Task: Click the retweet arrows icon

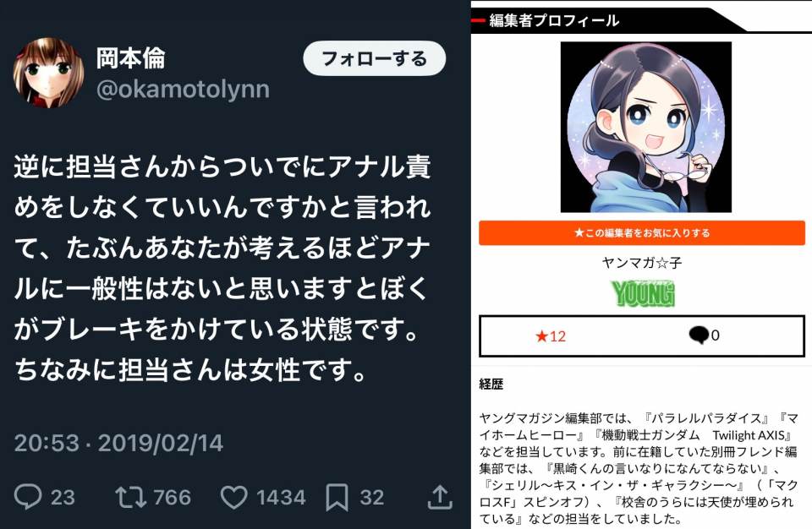Action: (x=131, y=497)
